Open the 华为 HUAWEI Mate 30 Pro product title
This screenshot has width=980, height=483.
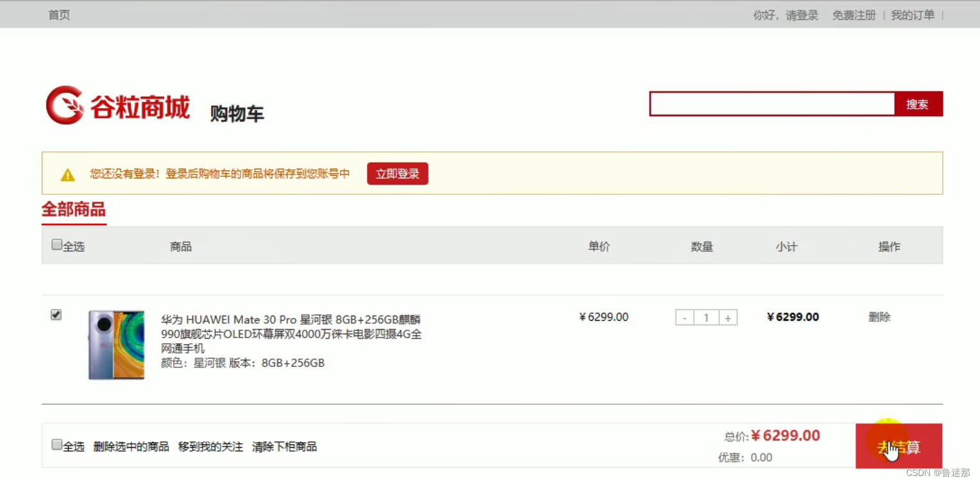(x=291, y=334)
